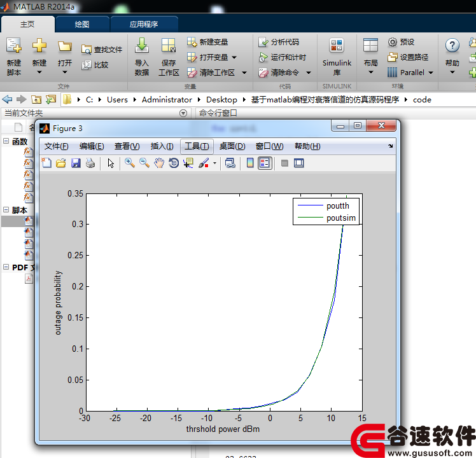Collapse the PDF files group
Image resolution: width=476 pixels, height=458 pixels.
pos(6,267)
